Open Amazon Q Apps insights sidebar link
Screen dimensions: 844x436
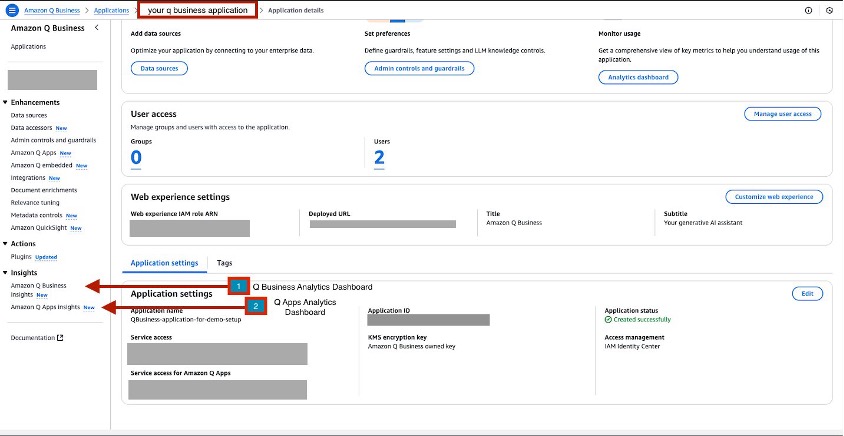pyautogui.click(x=45, y=307)
